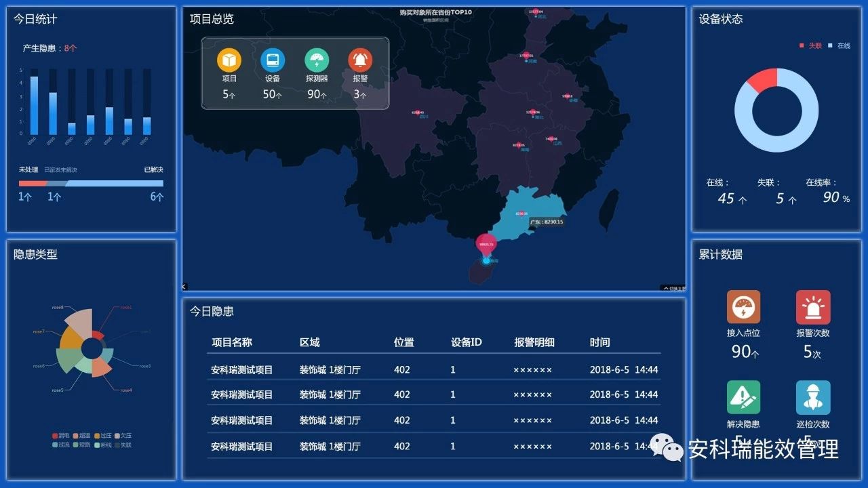This screenshot has width=868, height=488.
Task: Click the large pink pin on Hainan
Action: [486, 245]
